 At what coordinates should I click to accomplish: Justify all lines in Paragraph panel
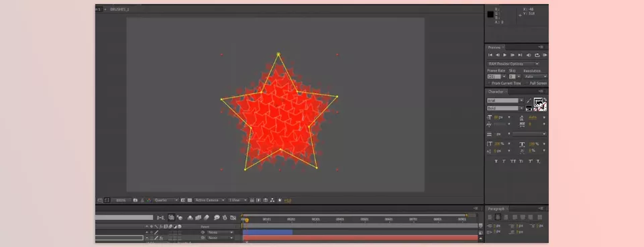(x=539, y=217)
